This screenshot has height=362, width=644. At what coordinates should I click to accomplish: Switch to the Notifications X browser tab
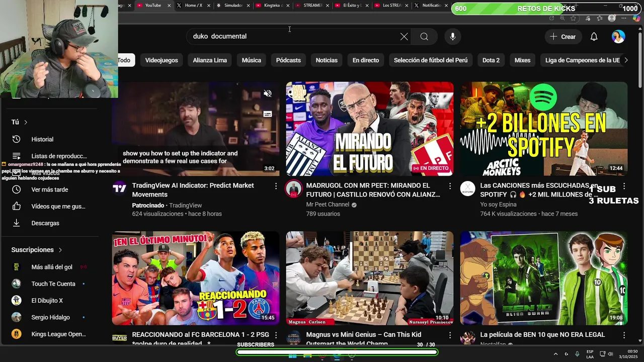point(431,6)
